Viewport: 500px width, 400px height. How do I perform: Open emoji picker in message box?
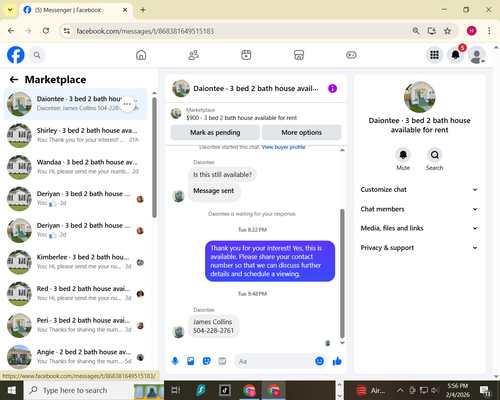click(319, 361)
